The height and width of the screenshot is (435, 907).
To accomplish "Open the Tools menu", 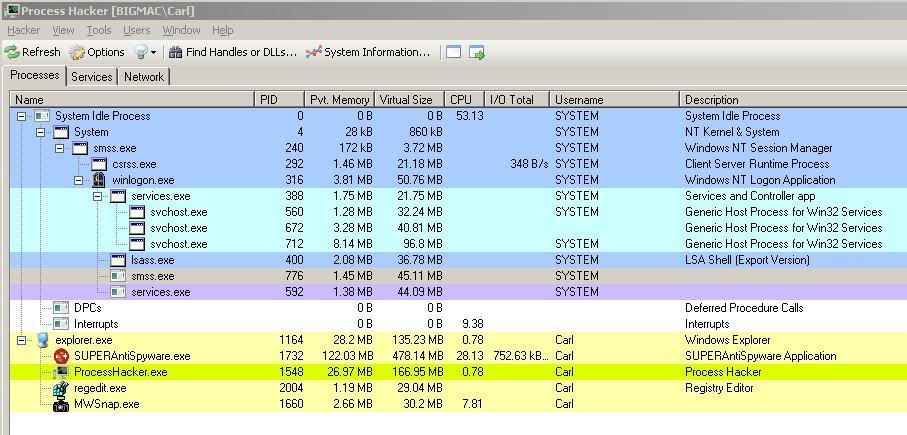I will click(x=99, y=30).
